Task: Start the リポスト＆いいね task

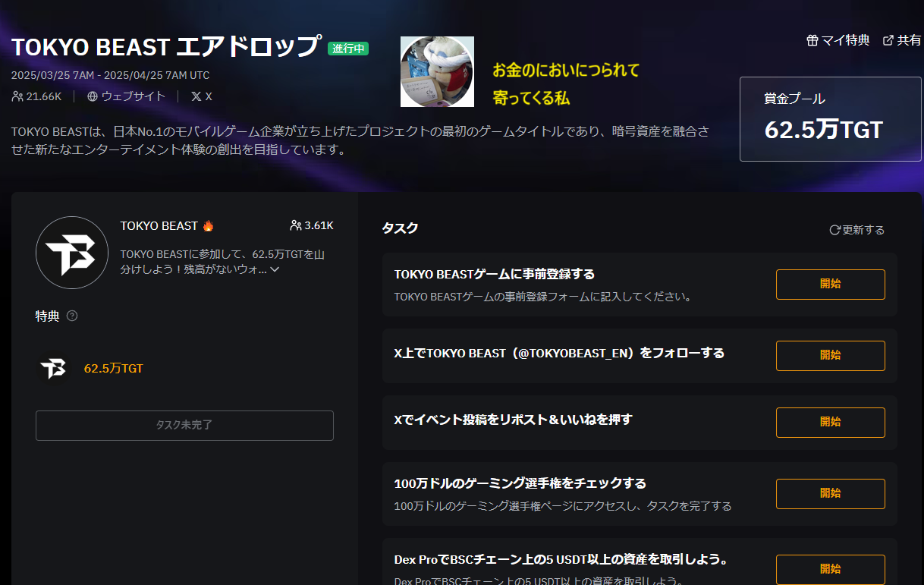Action: (830, 423)
